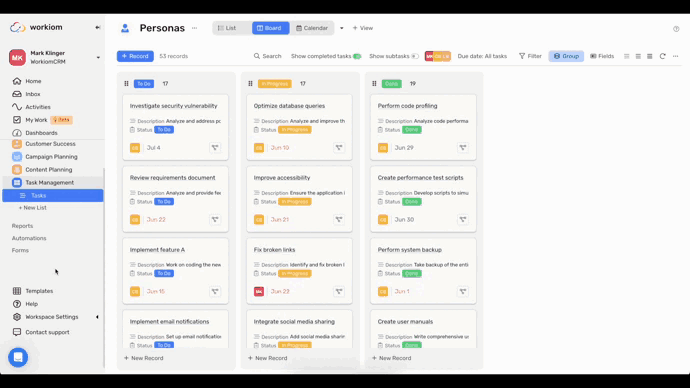Screen dimensions: 690x388
Task: Click the subtask icon on Investigate security vulnerability card
Action: (215, 148)
